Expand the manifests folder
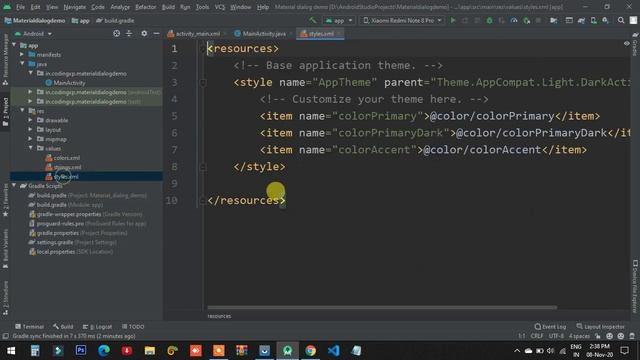This screenshot has width=640, height=360. point(22,54)
